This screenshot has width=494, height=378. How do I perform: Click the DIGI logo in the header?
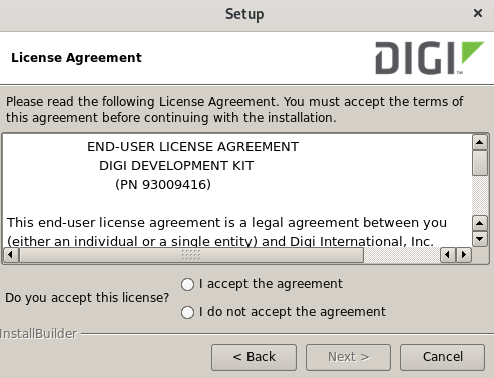(x=429, y=58)
